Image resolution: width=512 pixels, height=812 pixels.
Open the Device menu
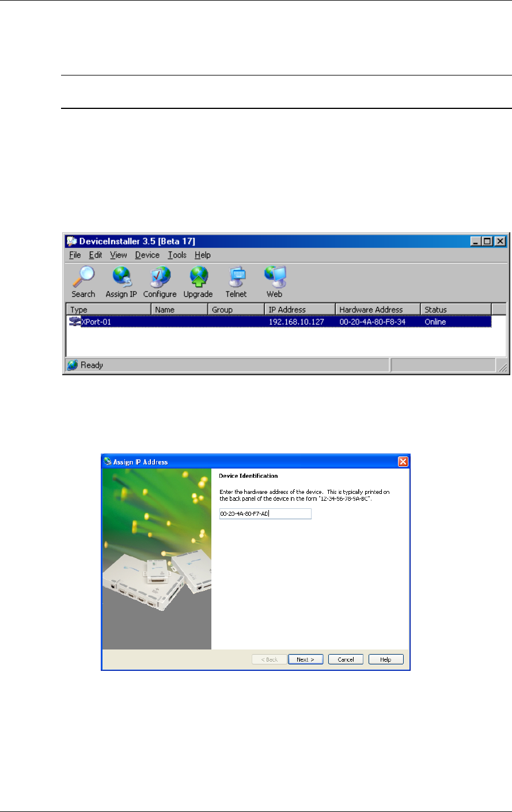[x=147, y=255]
